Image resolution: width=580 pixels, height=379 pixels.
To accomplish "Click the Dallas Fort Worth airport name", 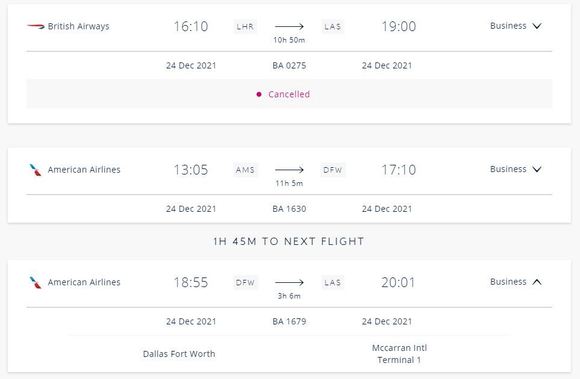I will pyautogui.click(x=179, y=354).
